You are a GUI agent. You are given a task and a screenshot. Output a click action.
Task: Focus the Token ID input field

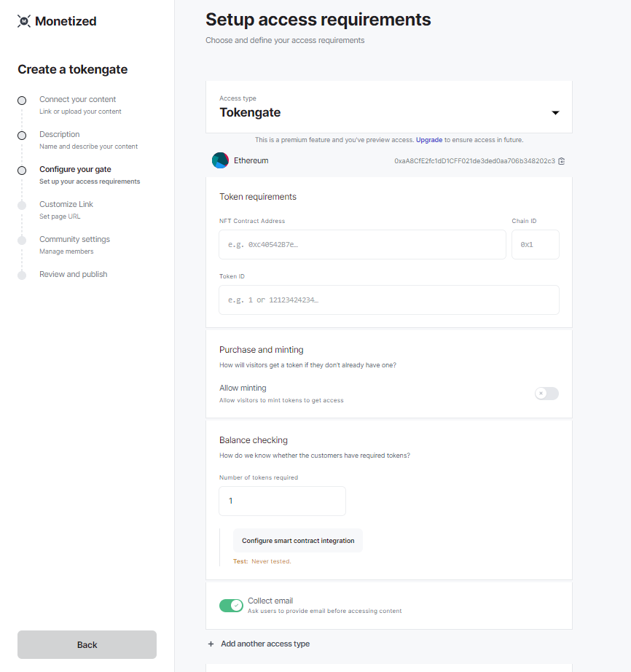coord(389,300)
